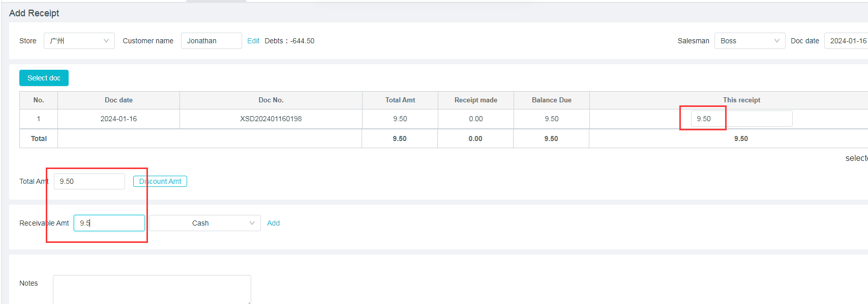
Task: Click inside the Notes text area
Action: point(152,289)
